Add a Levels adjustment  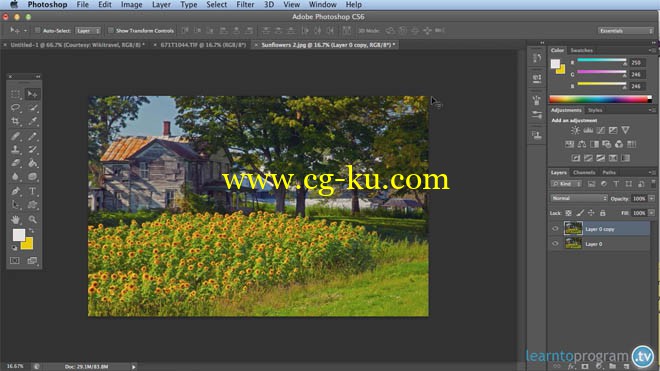click(588, 131)
